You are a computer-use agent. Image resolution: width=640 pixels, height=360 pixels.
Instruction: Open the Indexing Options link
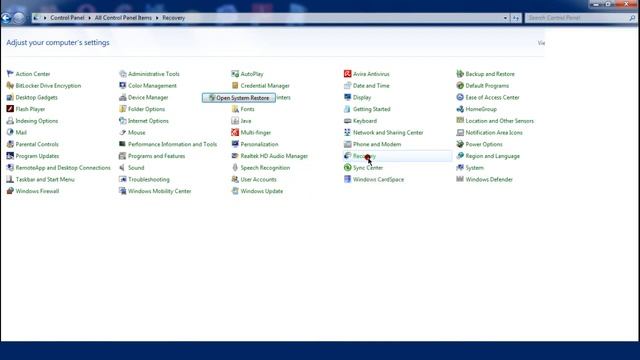click(37, 121)
